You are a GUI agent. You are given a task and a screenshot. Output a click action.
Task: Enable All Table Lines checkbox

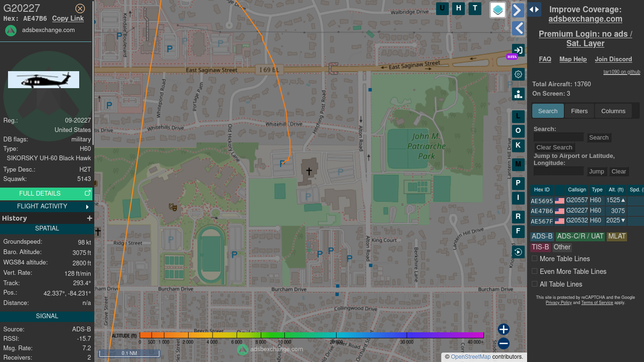535,284
